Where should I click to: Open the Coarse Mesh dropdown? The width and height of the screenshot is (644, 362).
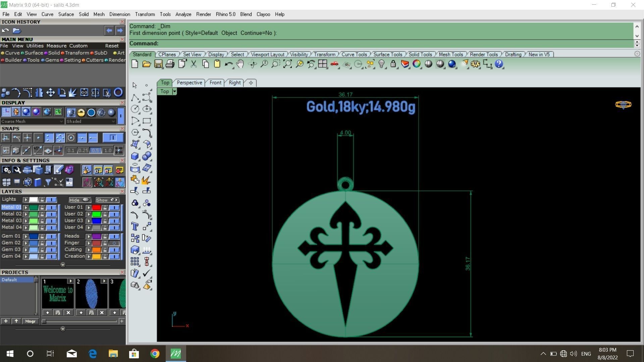coord(32,121)
